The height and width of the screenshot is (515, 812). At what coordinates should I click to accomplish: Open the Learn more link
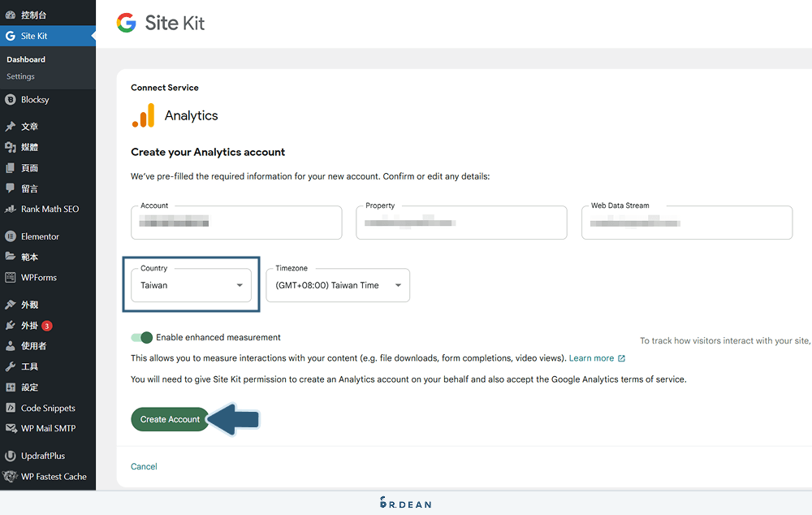(593, 358)
